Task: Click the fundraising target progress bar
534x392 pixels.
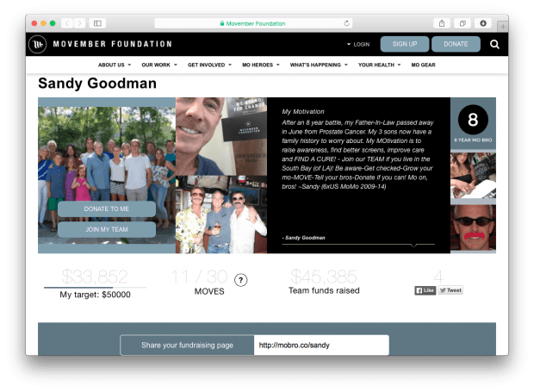Action: click(95, 287)
